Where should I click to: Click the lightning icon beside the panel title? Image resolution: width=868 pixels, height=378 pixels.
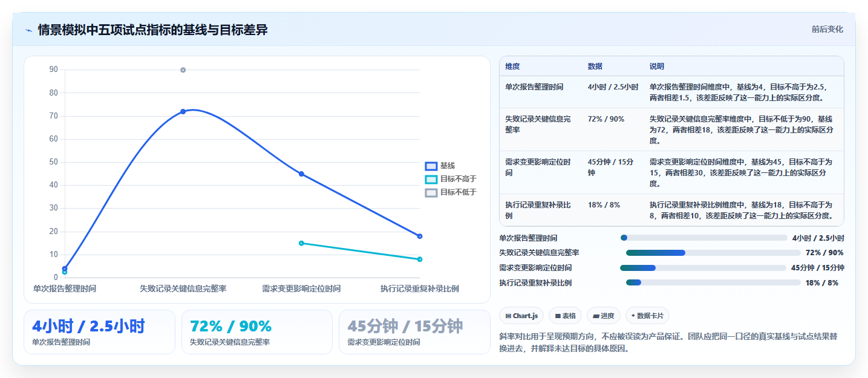click(x=29, y=30)
